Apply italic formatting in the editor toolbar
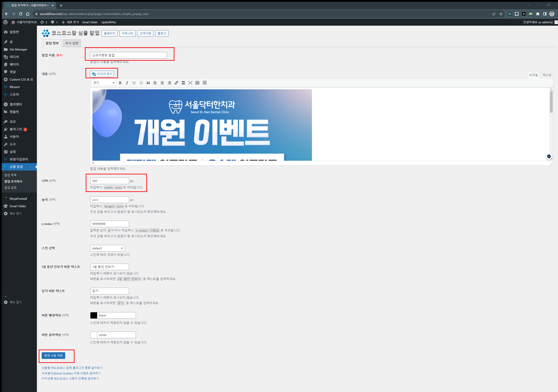Viewport: 558px width, 392px height. 127,83
